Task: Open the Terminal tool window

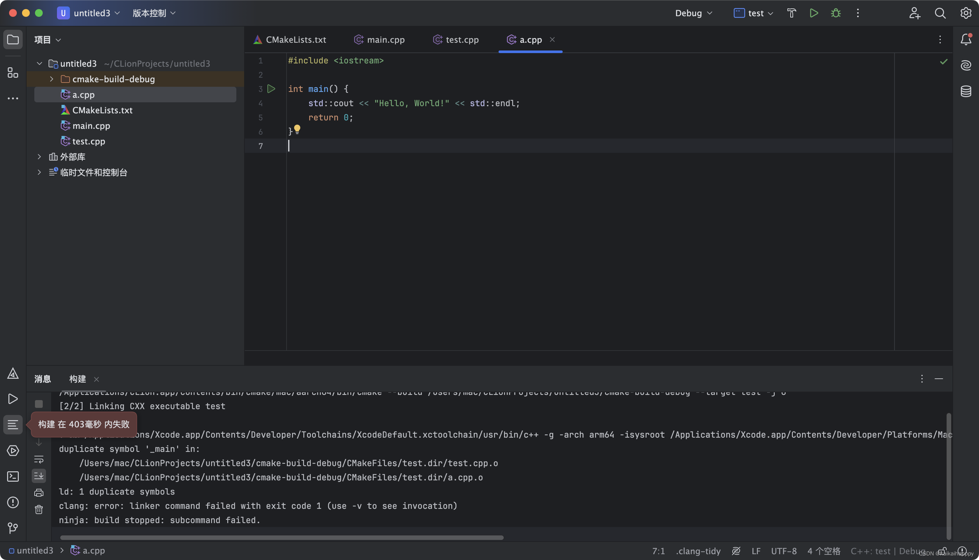Action: coord(13,476)
